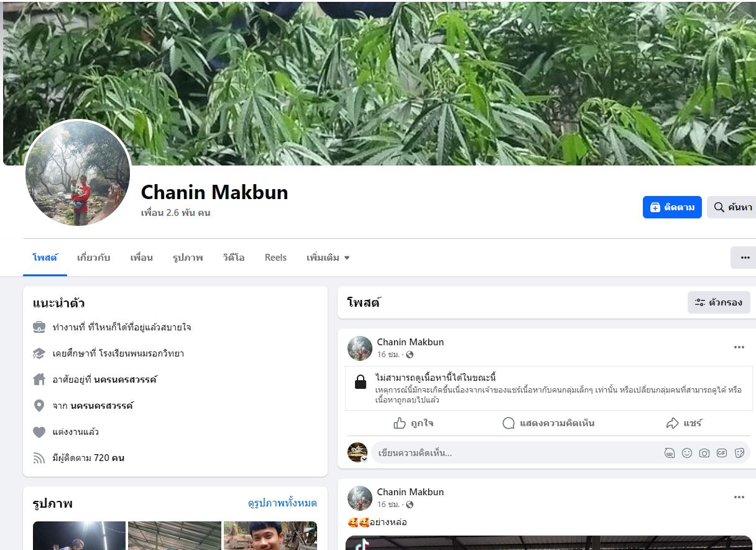Open sticker picker icon in comment box
Viewport: 756px width, 550px height.
click(x=739, y=453)
